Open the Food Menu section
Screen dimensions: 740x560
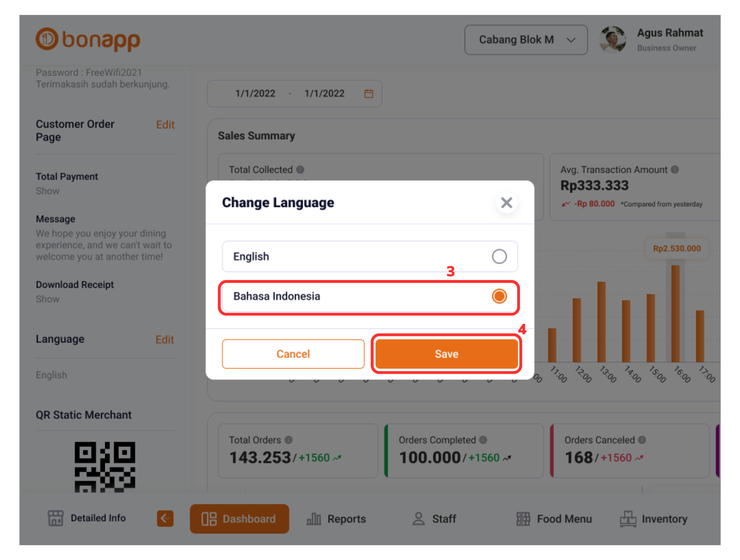(x=554, y=519)
